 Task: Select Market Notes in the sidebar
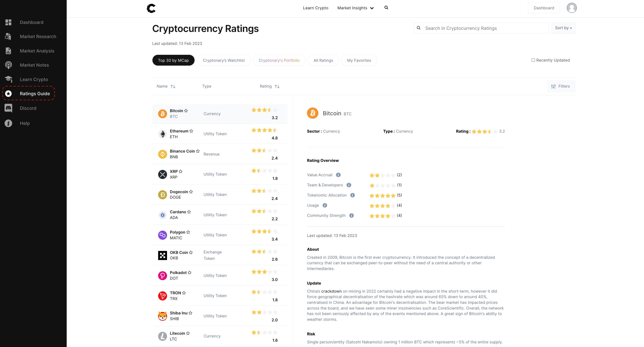click(34, 65)
